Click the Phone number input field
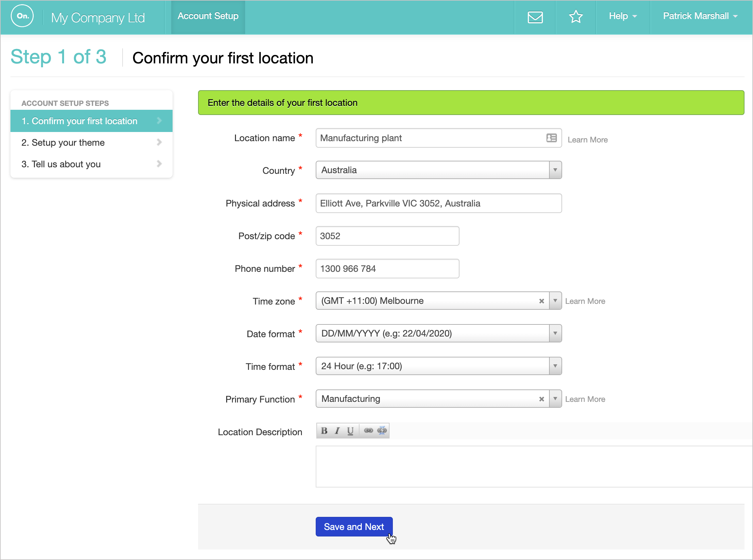Screen dimensions: 753x560 click(x=387, y=269)
